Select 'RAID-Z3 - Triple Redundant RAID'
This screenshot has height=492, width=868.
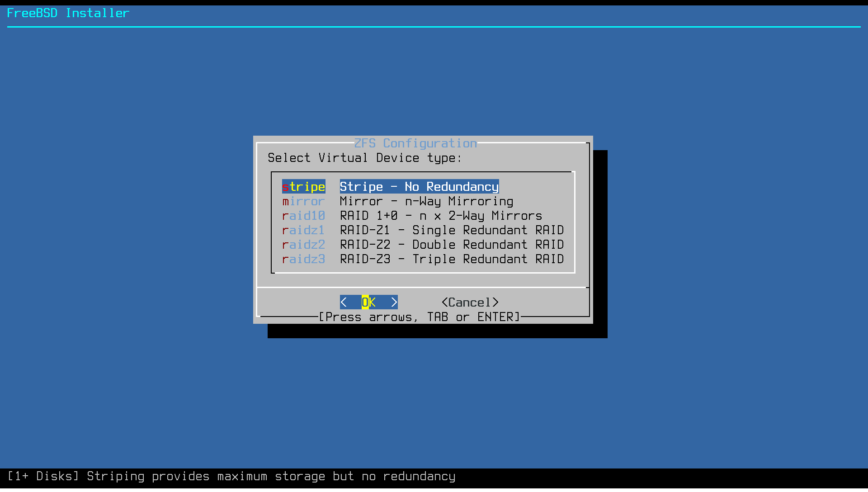452,259
